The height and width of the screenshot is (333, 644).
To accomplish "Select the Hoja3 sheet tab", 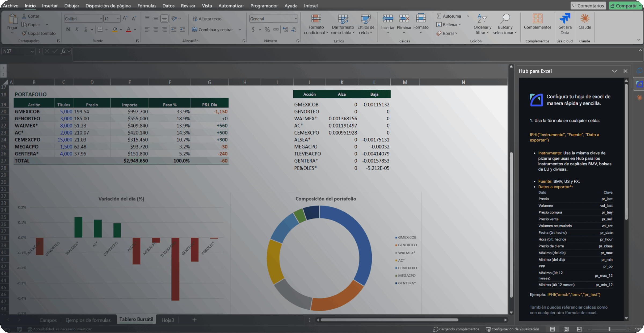I will coord(168,320).
